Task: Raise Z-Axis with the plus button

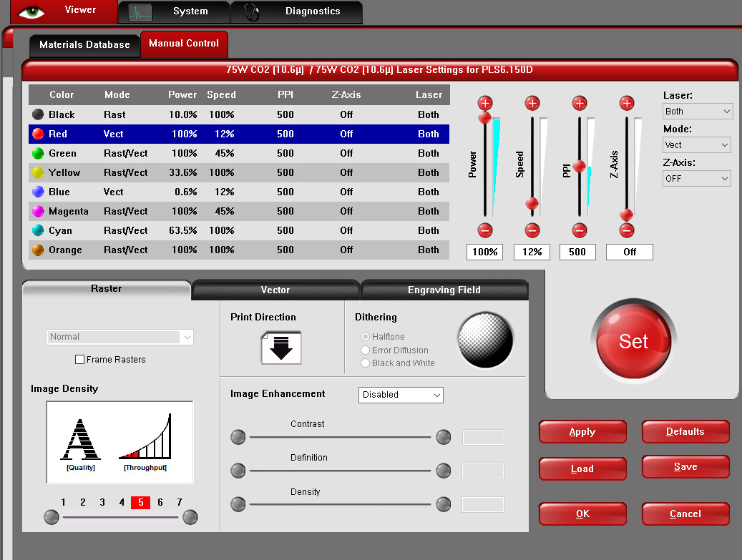Action: pos(627,103)
